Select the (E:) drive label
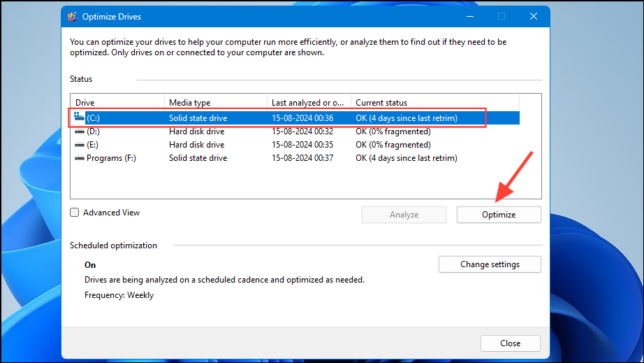The image size is (644, 363). [92, 145]
